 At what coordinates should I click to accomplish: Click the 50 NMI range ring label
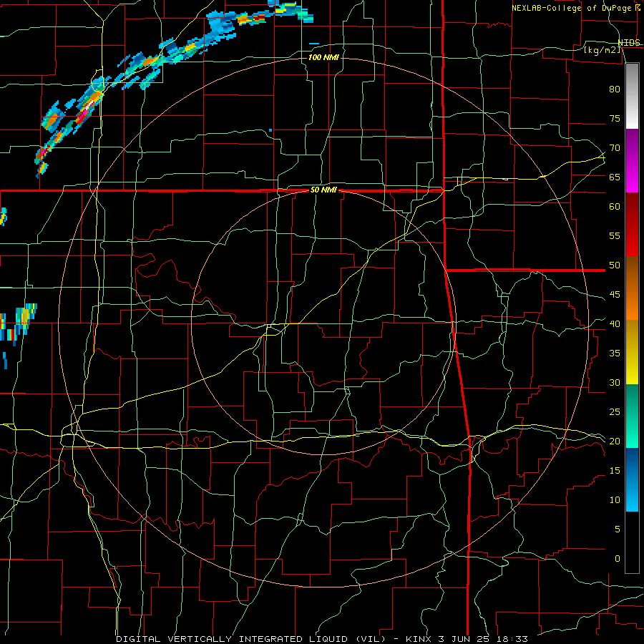click(323, 190)
